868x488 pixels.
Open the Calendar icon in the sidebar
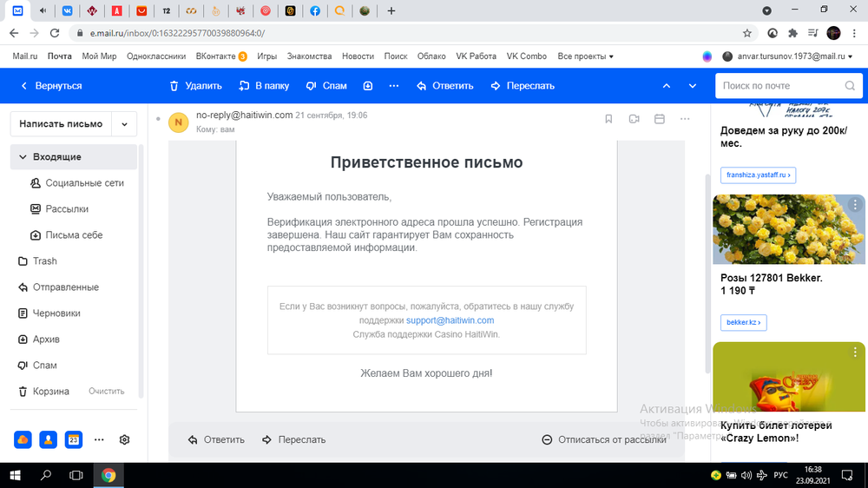coord(74,439)
